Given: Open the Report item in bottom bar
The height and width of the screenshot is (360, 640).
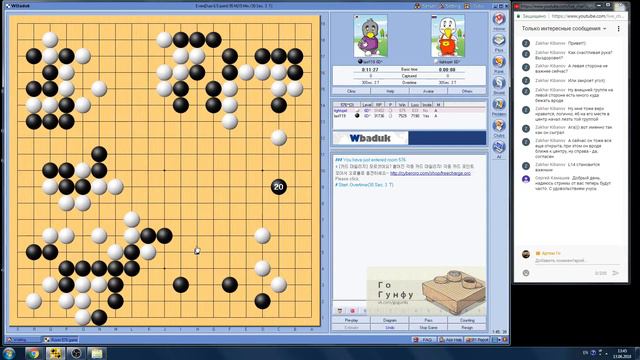Looking at the screenshot, I should pyautogui.click(x=476, y=340).
